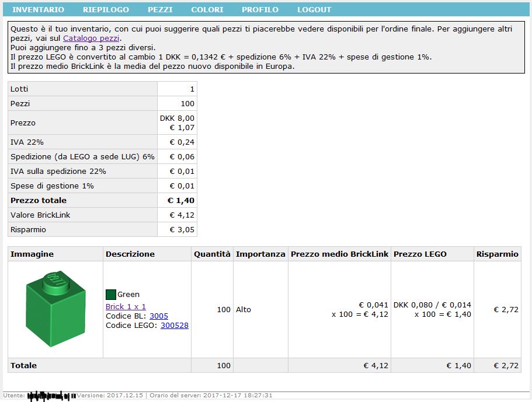Open the PROFILO page

(260, 9)
